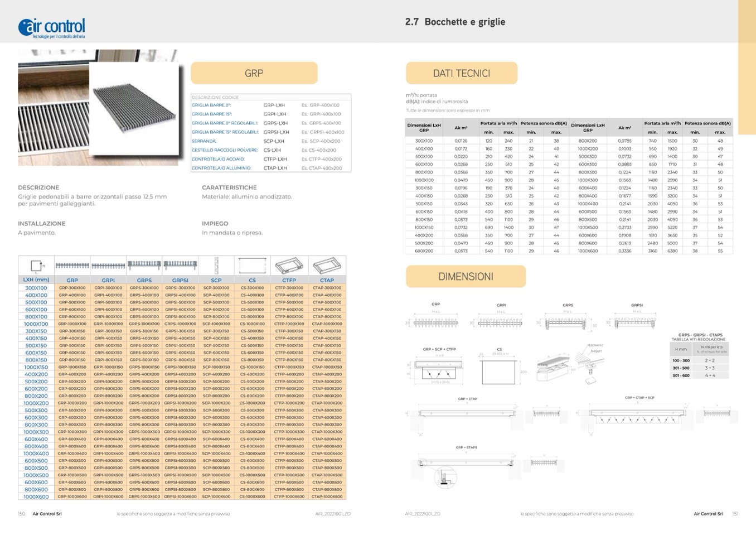Click the GRP-300X100 code cell
Viewport: 756px width, 535px height.
click(72, 288)
